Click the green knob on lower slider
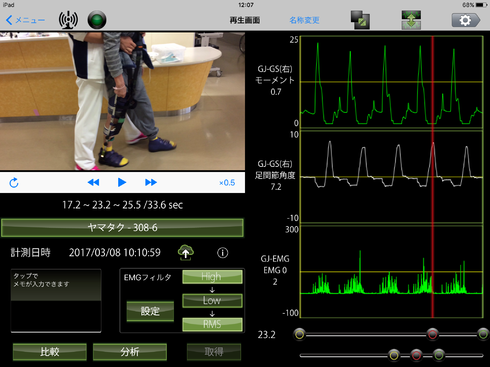This screenshot has width=490, height=367. 439,355
